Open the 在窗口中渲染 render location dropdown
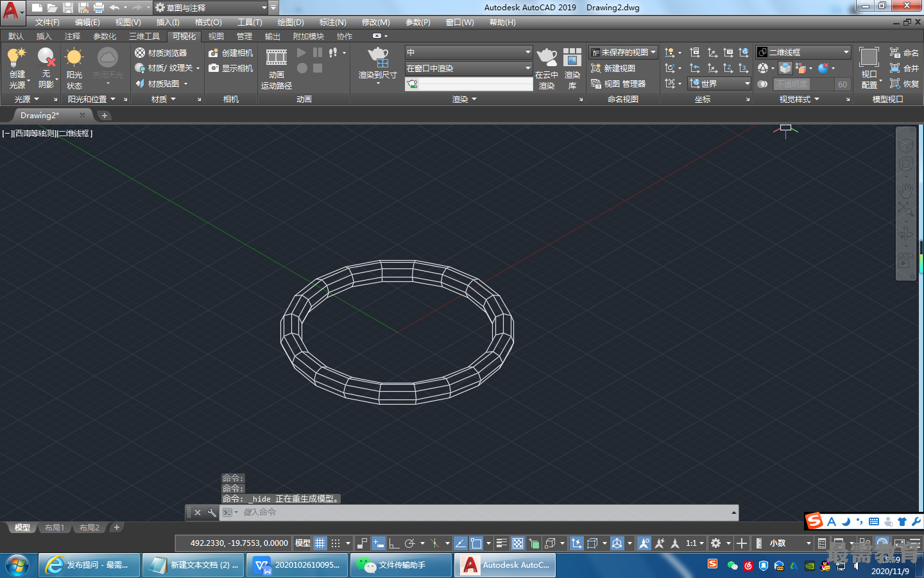Viewport: 924px width, 578px height. click(x=468, y=68)
